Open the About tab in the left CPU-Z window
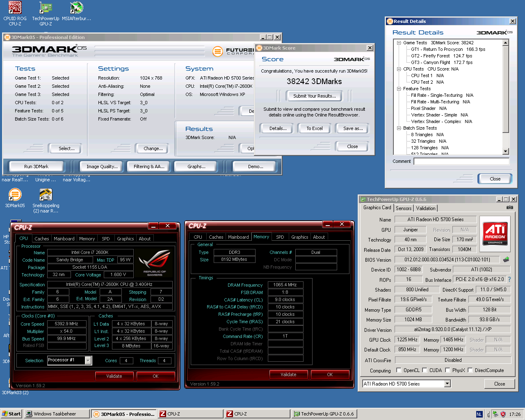525x420 pixels. 144,239
